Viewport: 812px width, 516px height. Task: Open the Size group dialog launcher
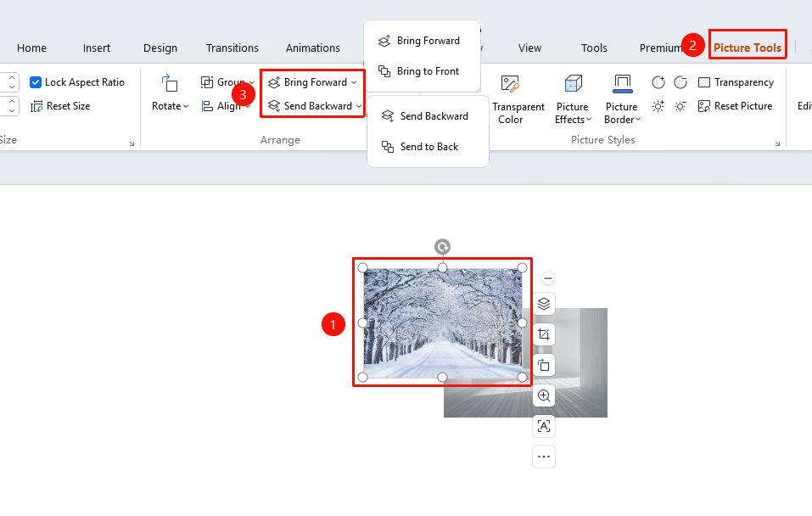click(132, 143)
